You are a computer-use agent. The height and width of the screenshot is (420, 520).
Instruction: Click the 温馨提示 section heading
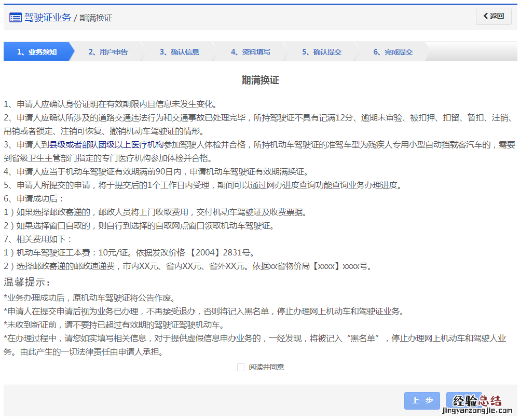pos(27,282)
